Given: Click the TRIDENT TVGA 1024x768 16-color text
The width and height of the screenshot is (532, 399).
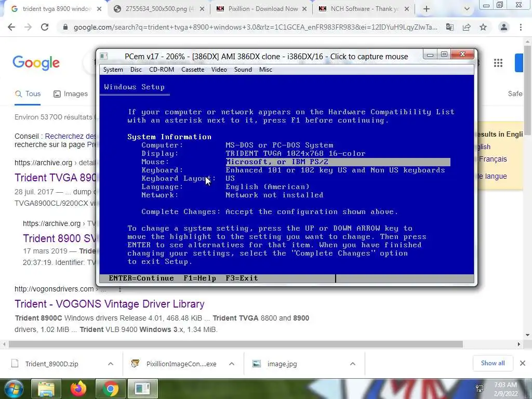Looking at the screenshot, I should (x=296, y=153).
